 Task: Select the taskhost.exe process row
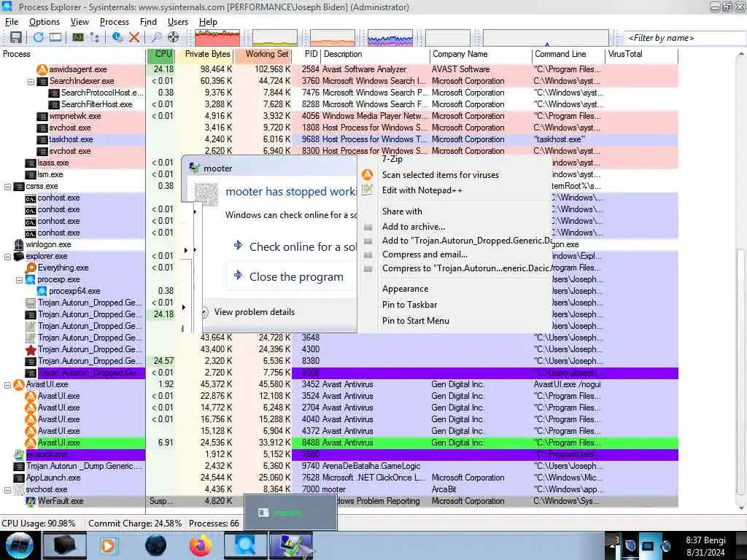[339, 139]
